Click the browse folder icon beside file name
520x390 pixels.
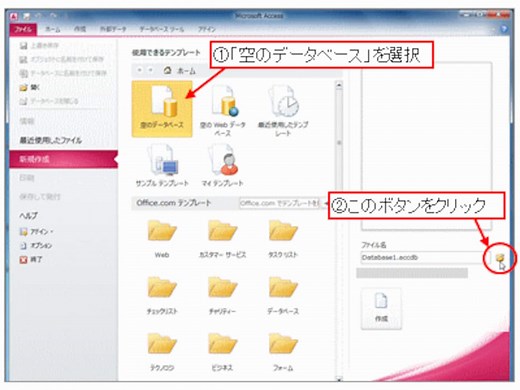[x=500, y=258]
